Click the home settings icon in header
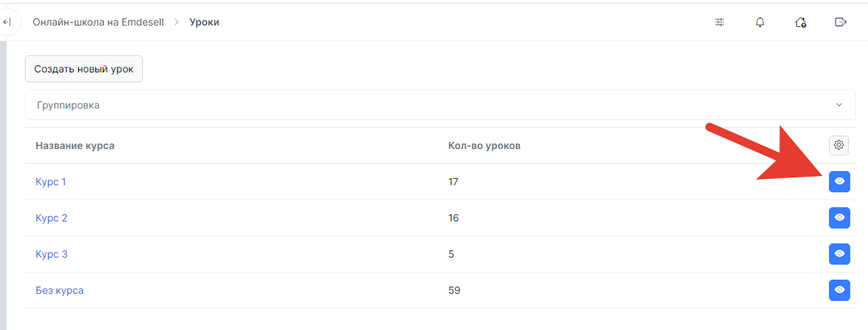868x330 pixels. (x=801, y=22)
